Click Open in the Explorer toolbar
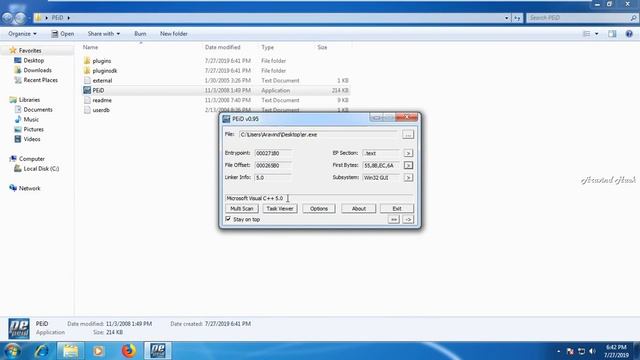 click(x=62, y=34)
